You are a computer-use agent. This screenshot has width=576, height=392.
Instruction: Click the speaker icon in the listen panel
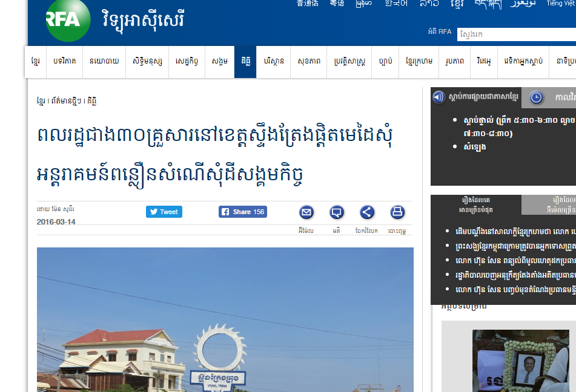[439, 97]
